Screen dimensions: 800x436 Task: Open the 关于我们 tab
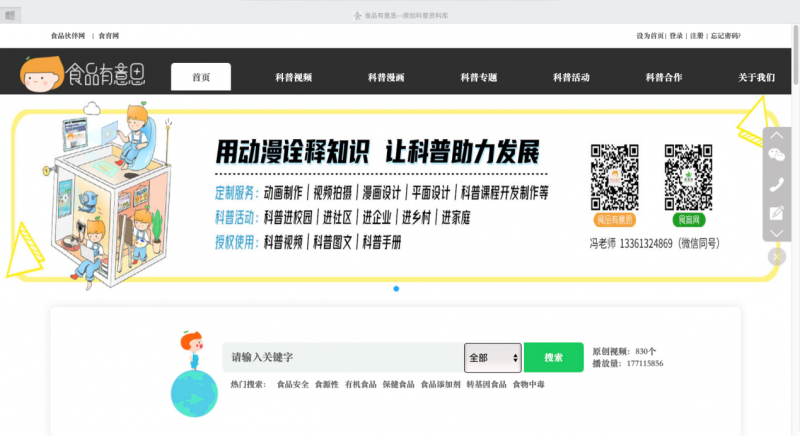756,78
